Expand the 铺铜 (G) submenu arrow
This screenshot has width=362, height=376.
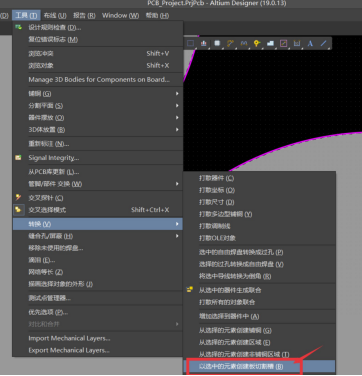[177, 94]
